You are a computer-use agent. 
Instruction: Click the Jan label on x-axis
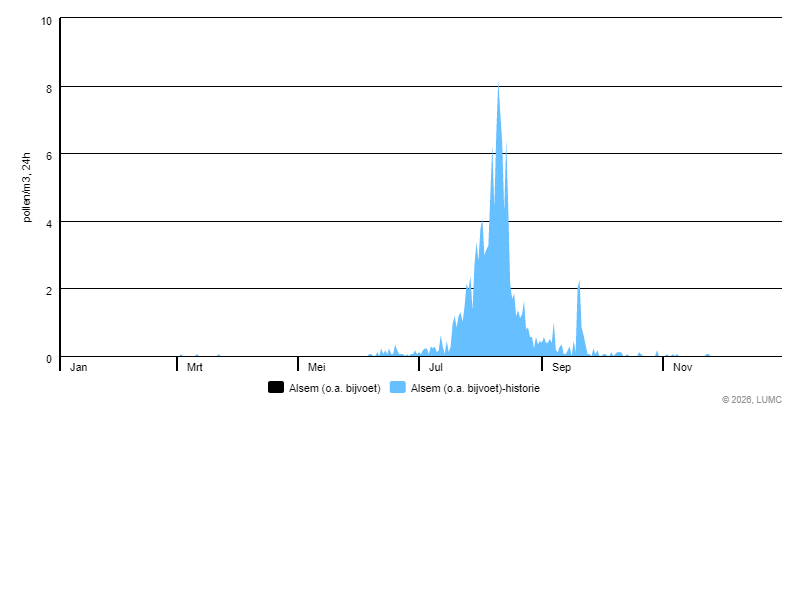click(79, 367)
